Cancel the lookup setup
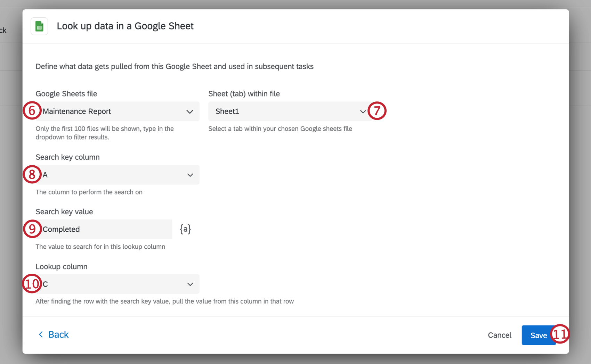 click(x=500, y=335)
